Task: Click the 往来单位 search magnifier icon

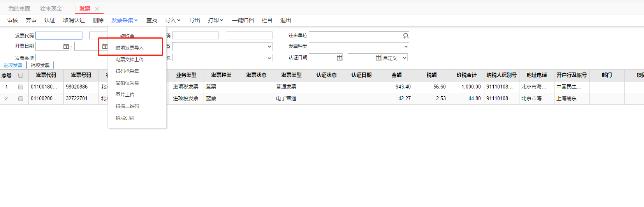Action: 405,36
